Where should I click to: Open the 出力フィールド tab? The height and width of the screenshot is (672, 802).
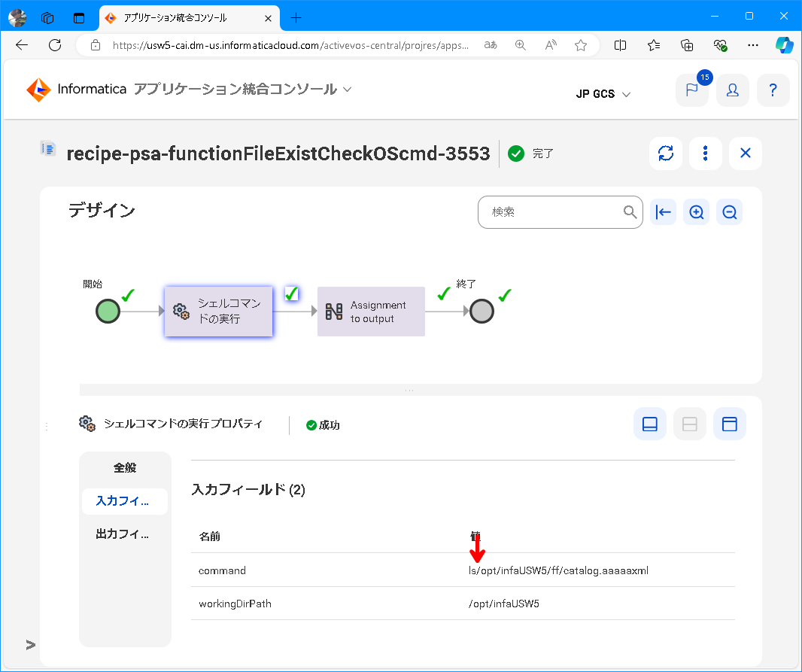click(x=125, y=534)
